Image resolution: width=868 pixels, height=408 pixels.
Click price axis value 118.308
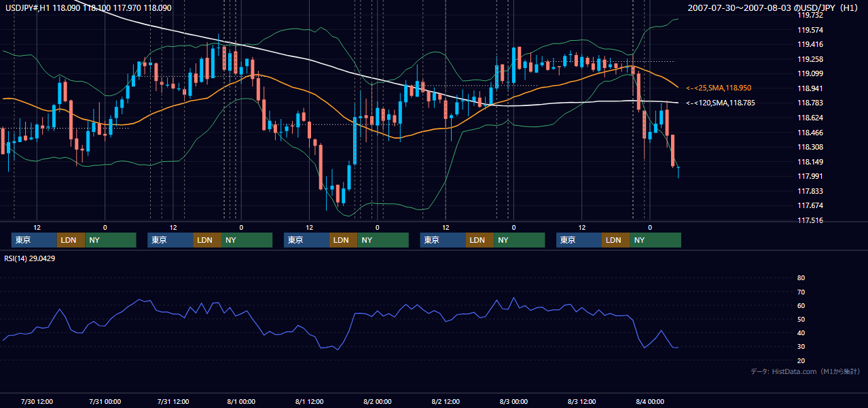pyautogui.click(x=811, y=147)
